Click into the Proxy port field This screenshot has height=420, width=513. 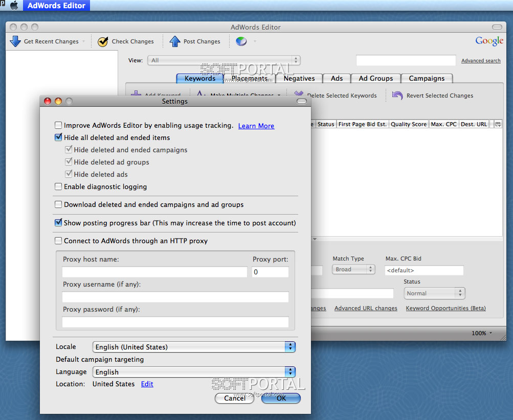click(270, 272)
